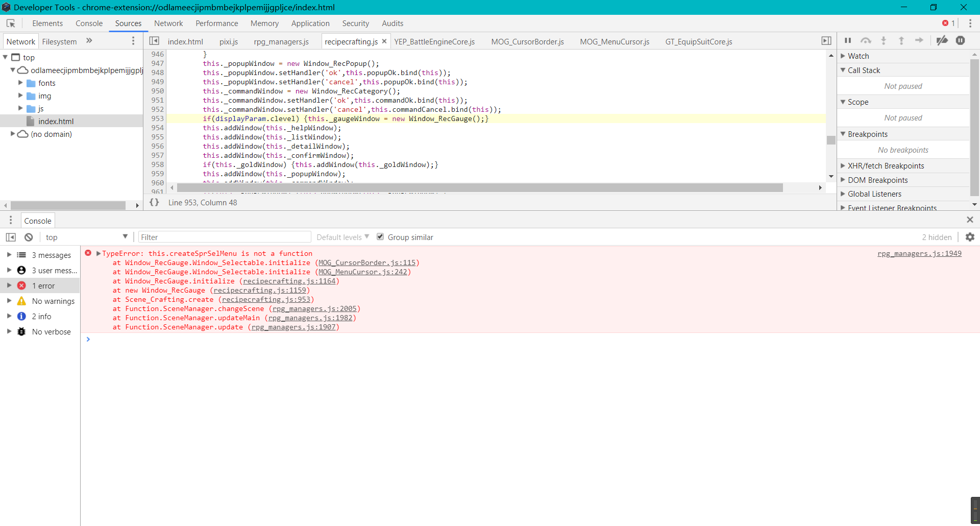Close the recipecrafting.js tab
The width and height of the screenshot is (980, 526).
tap(384, 41)
